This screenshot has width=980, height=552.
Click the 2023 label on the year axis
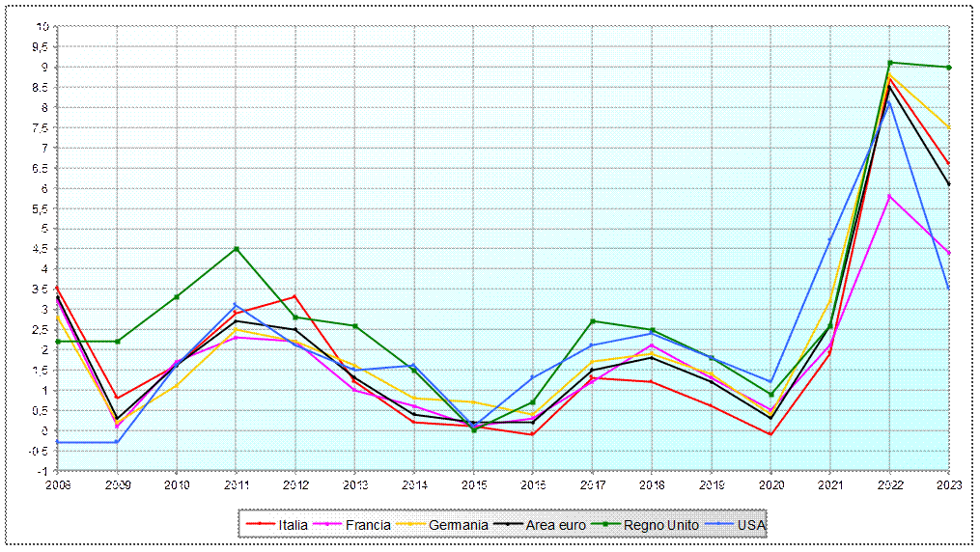(x=949, y=485)
